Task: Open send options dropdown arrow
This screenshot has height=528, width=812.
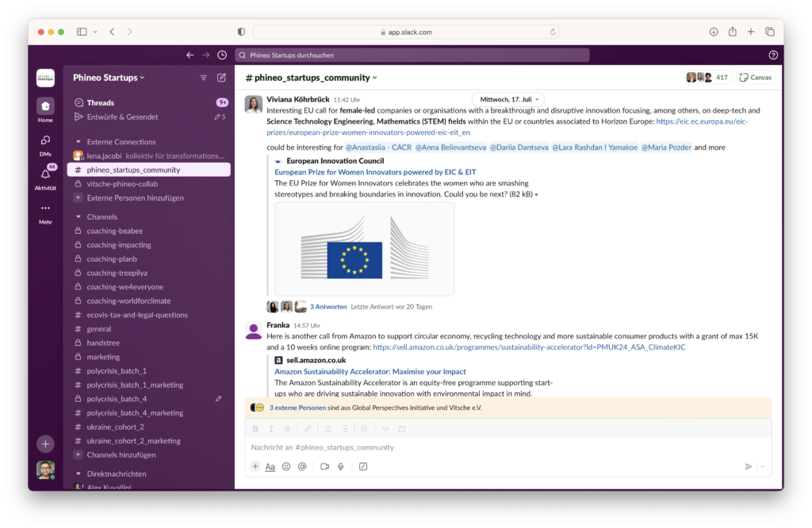Action: pyautogui.click(x=763, y=466)
